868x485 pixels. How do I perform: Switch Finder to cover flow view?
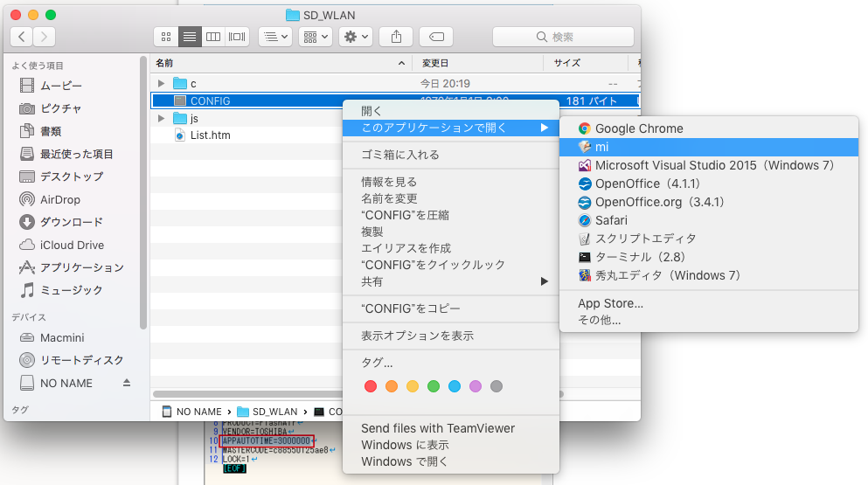(x=237, y=37)
